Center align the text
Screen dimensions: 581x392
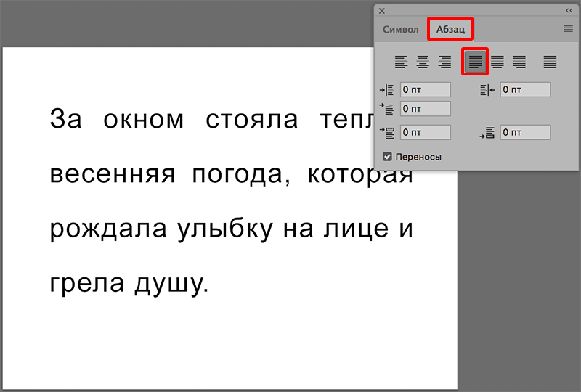[423, 62]
